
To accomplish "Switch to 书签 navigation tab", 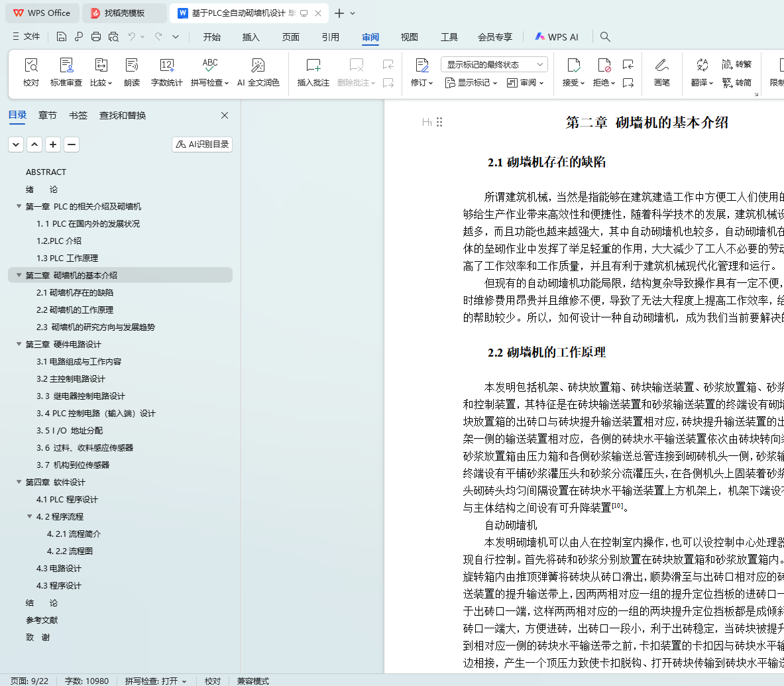I will coord(78,115).
